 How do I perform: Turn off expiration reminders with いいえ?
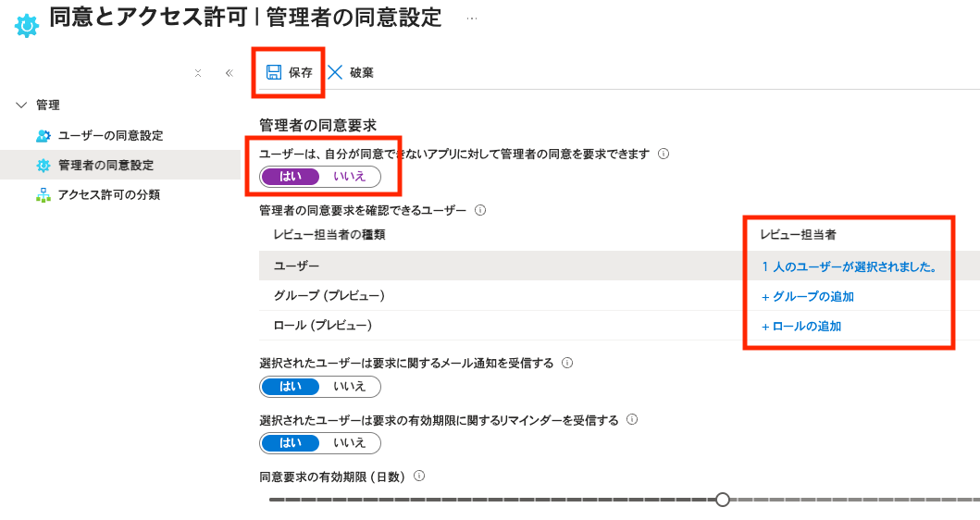(x=350, y=442)
